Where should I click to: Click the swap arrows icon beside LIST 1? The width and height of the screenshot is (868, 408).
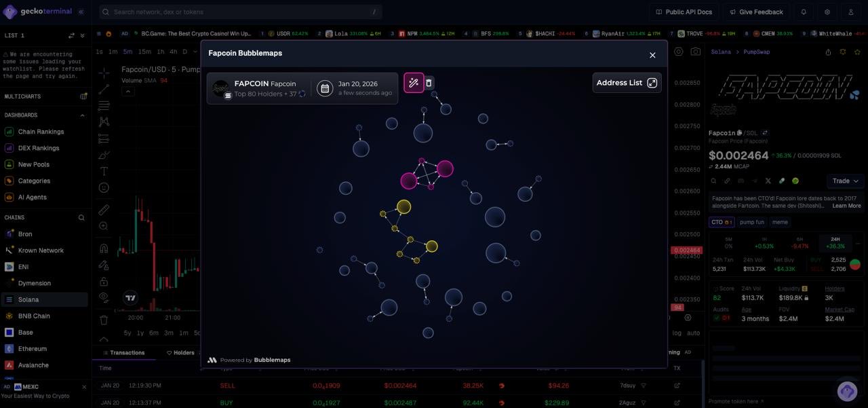point(71,35)
